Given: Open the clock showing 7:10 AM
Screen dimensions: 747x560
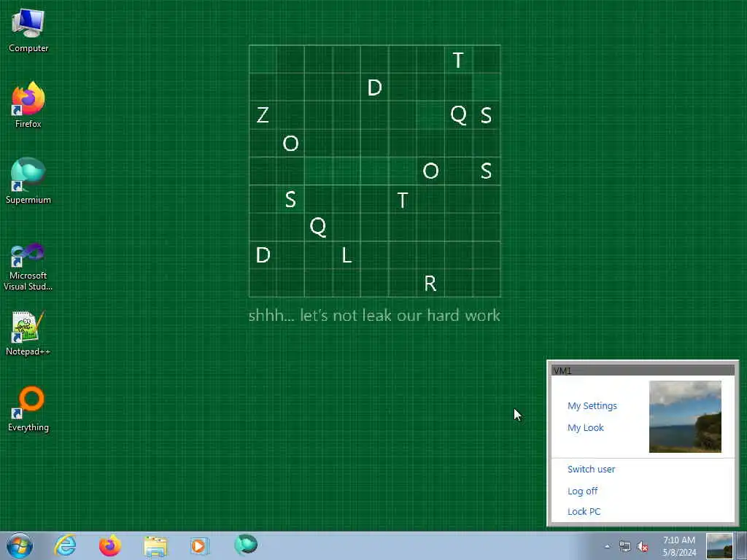Looking at the screenshot, I should point(679,546).
